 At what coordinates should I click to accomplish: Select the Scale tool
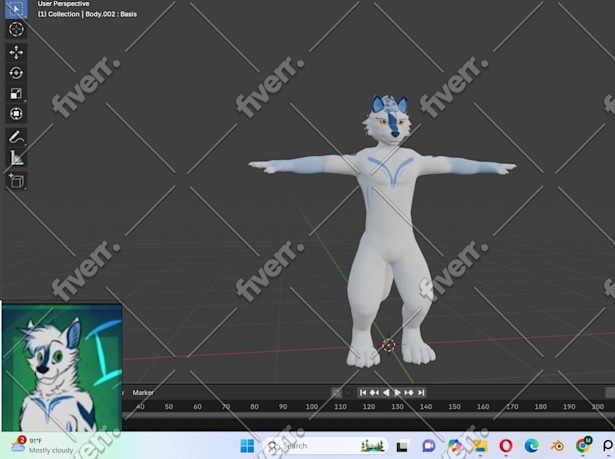[x=16, y=93]
